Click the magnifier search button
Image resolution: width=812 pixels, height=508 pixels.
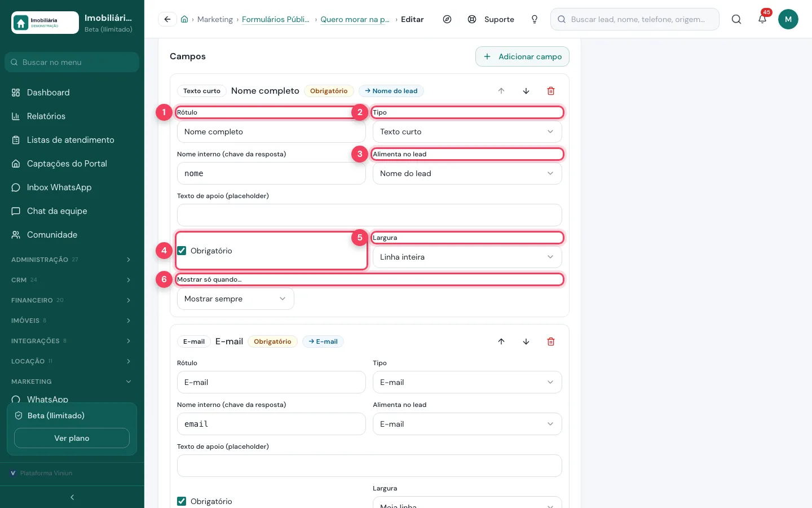(x=736, y=19)
